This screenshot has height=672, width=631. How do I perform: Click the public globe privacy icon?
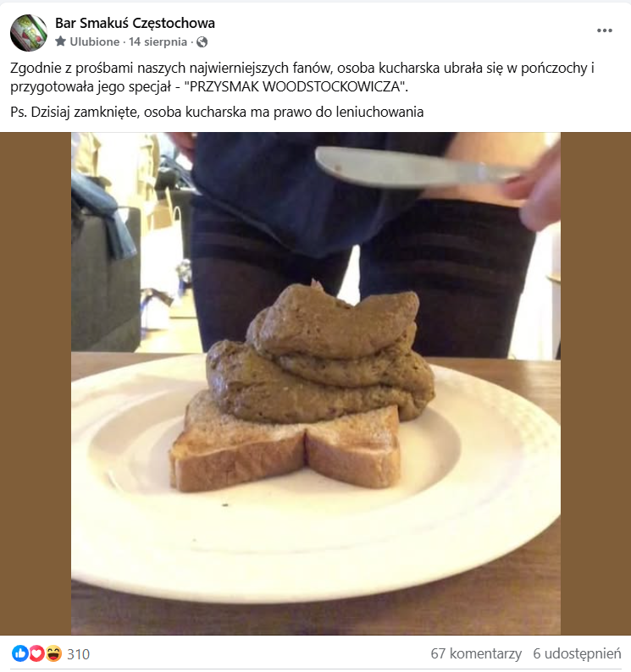(202, 41)
